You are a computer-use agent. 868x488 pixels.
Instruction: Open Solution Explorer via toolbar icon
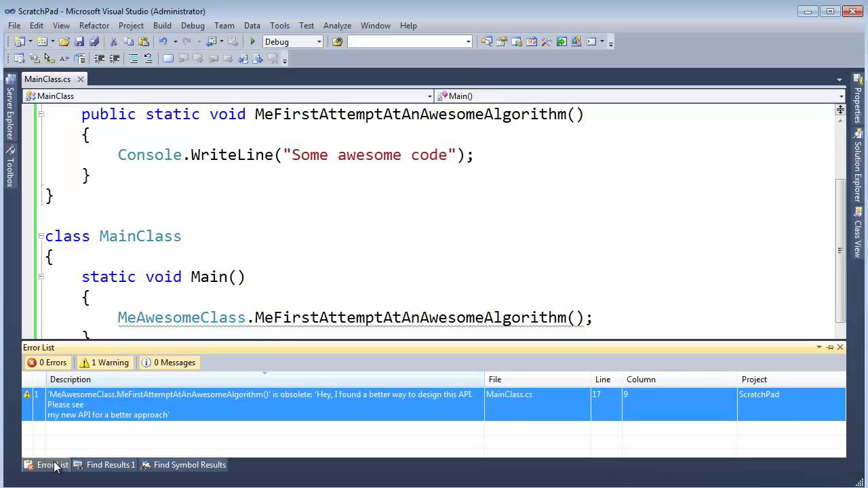487,41
